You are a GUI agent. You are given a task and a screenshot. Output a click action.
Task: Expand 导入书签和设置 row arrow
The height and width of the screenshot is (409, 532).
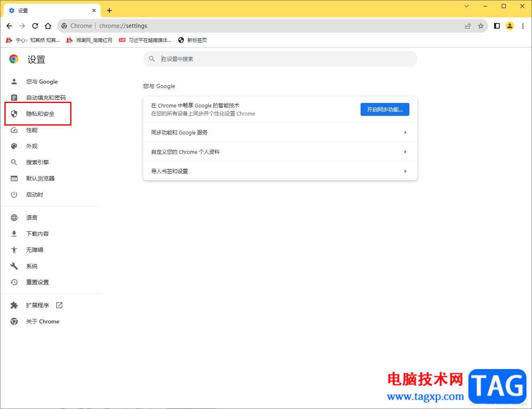[405, 171]
